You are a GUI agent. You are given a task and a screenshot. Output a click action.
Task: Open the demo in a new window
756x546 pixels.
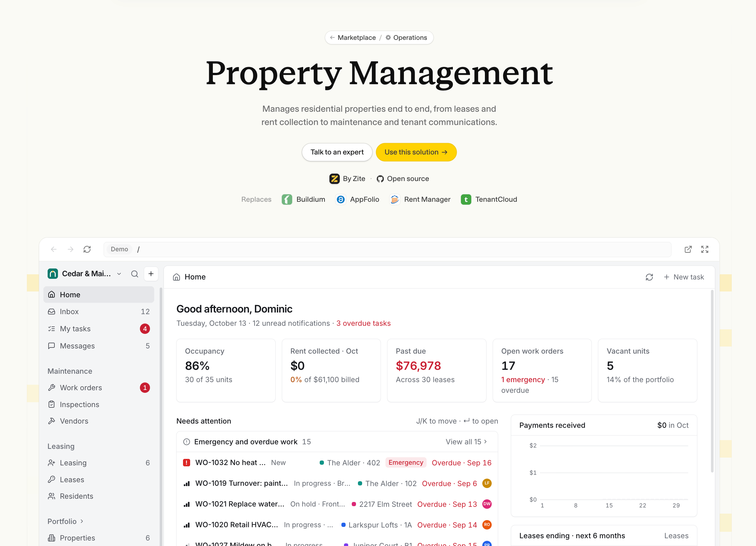point(688,249)
